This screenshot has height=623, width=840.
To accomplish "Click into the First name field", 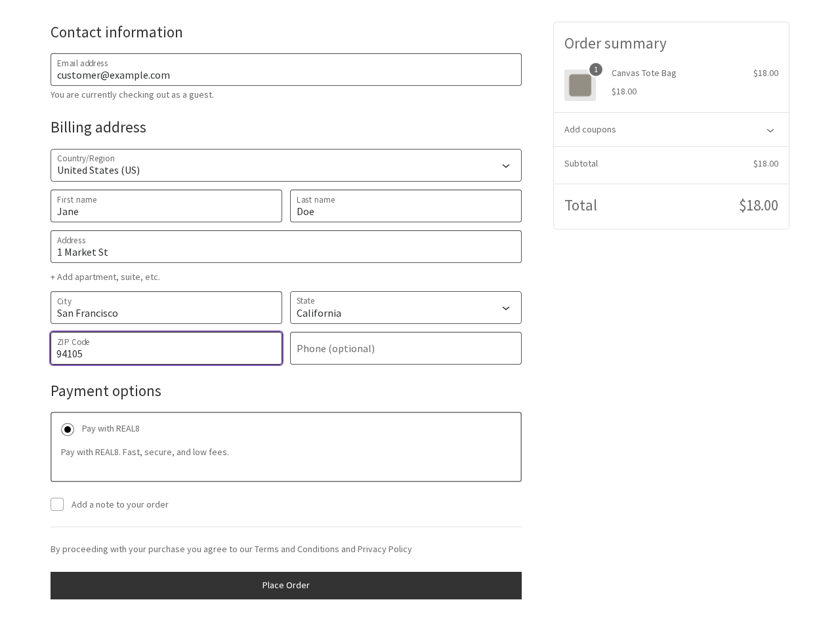I will point(166,206).
